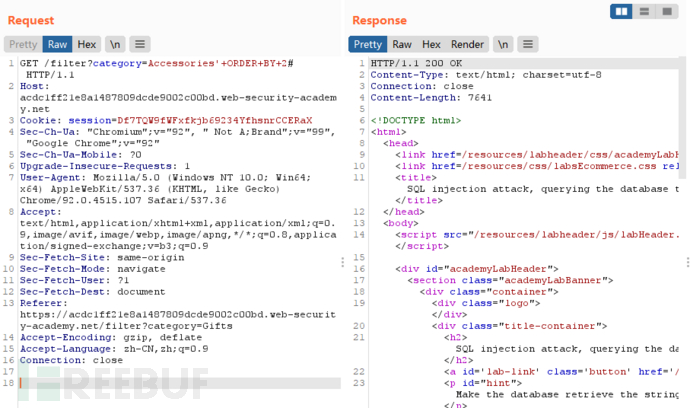Screen dimensions: 690x408
Task: Click the Accept-Encoding: gzip, deflate line
Action: 111,338
